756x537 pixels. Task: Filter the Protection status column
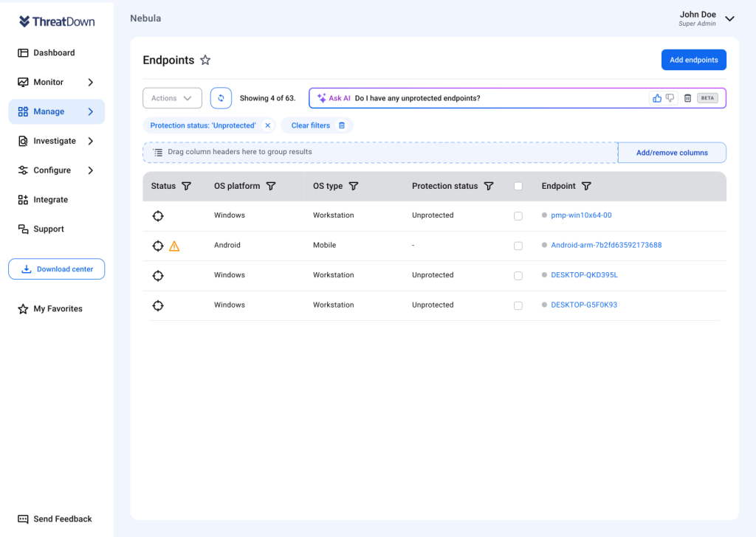(489, 187)
